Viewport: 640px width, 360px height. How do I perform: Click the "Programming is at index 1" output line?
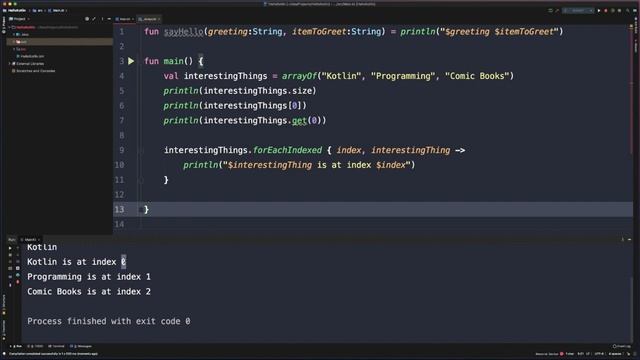click(x=89, y=277)
